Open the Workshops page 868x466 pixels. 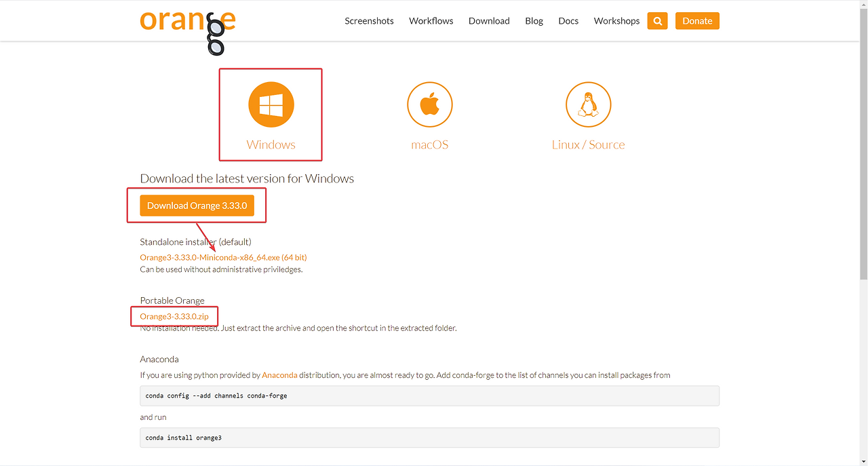pos(616,21)
